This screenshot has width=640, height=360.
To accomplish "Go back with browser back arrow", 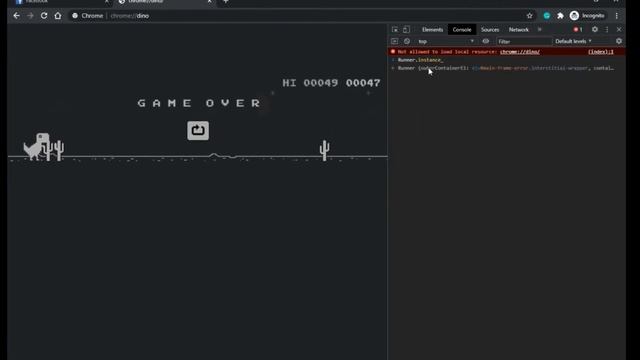I will (16, 16).
